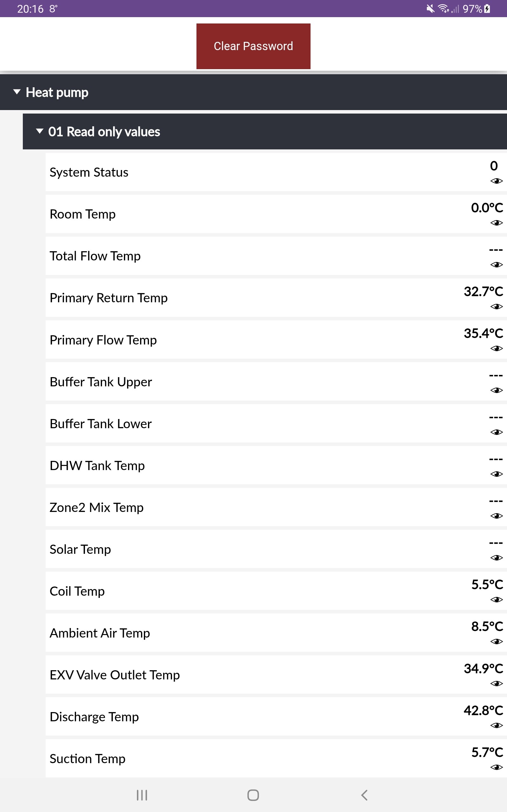This screenshot has width=507, height=812.
Task: Toggle visibility of Total Flow Temp
Action: click(x=496, y=265)
